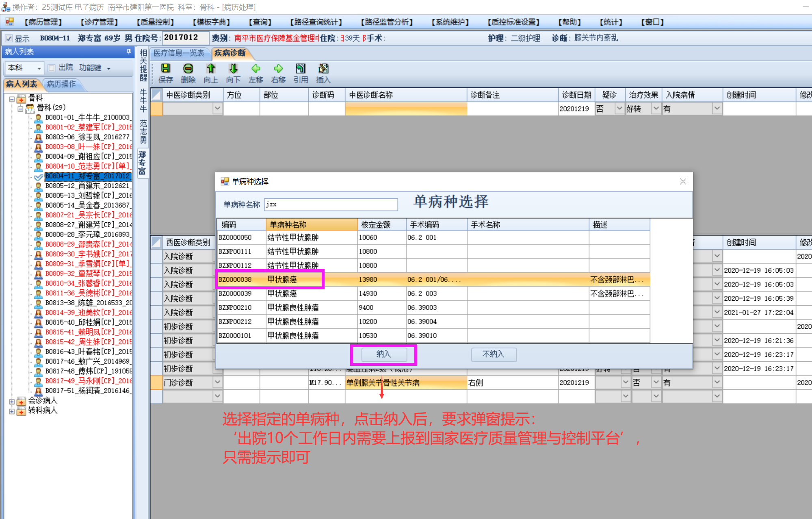Click the 向上 (move up) arrow icon
812x519 pixels.
click(210, 69)
